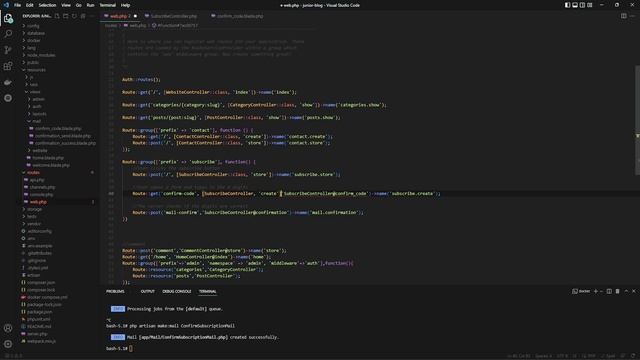This screenshot has height=360, width=640.
Task: Click Kill Terminal trash icon
Action: coord(618,291)
